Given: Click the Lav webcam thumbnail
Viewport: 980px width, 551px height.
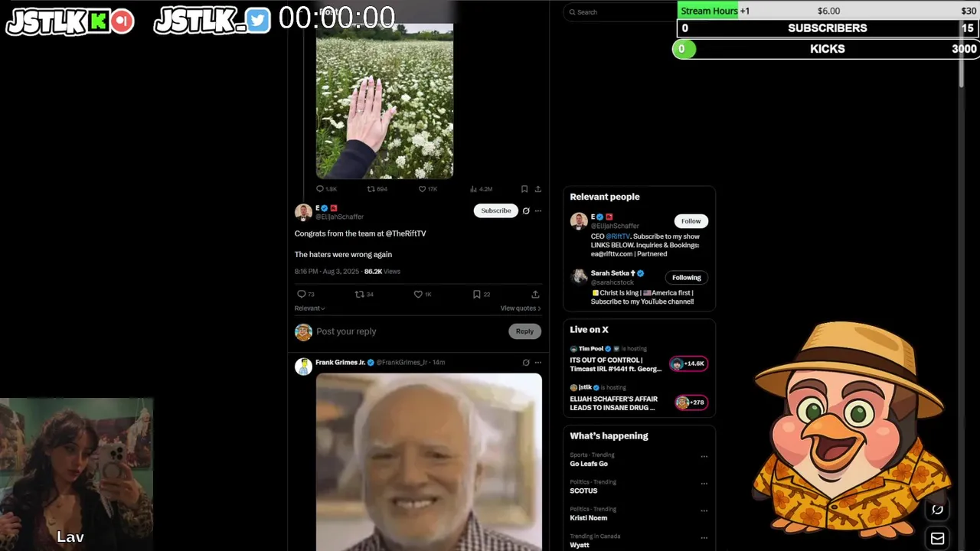Looking at the screenshot, I should coord(77,474).
